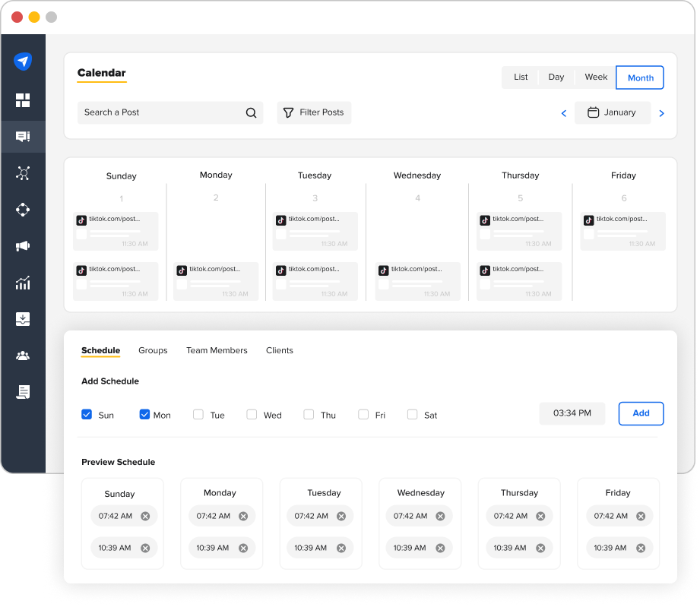
Task: Click the Add schedule button
Action: [x=641, y=413]
